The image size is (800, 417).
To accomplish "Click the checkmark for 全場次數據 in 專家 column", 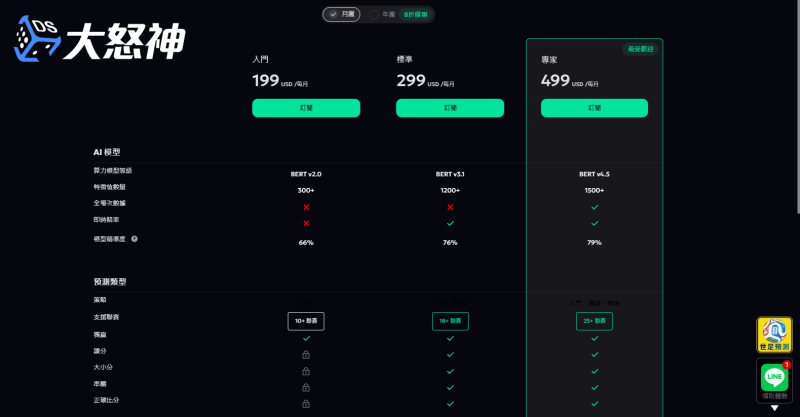I will (x=594, y=207).
